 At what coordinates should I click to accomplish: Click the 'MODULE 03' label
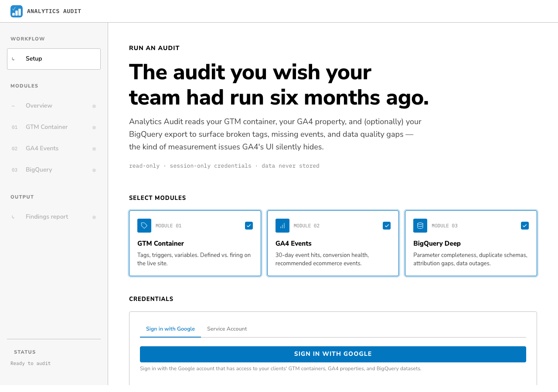point(445,226)
